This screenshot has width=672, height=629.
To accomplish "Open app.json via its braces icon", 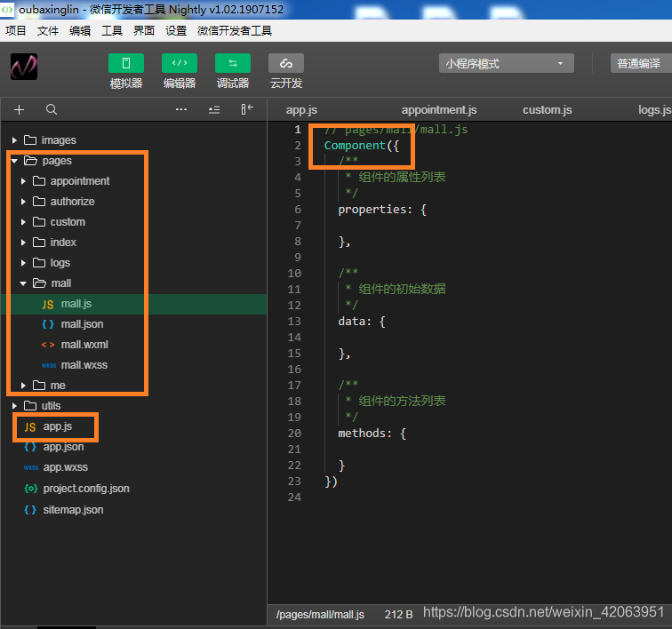I will tap(30, 447).
